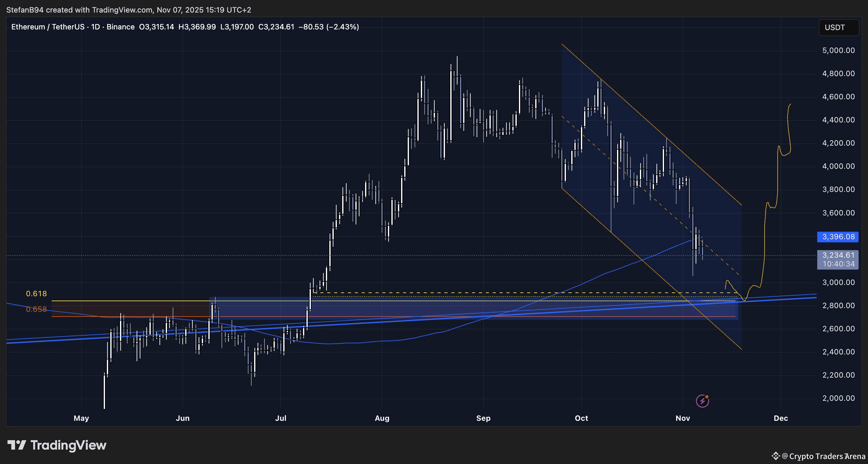
Task: Click the Jun label on time axis
Action: pos(183,418)
